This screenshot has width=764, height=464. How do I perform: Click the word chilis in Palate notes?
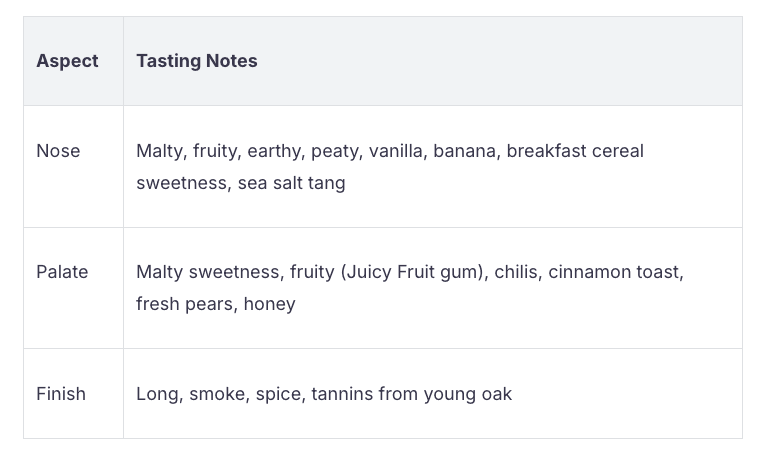[x=516, y=272]
